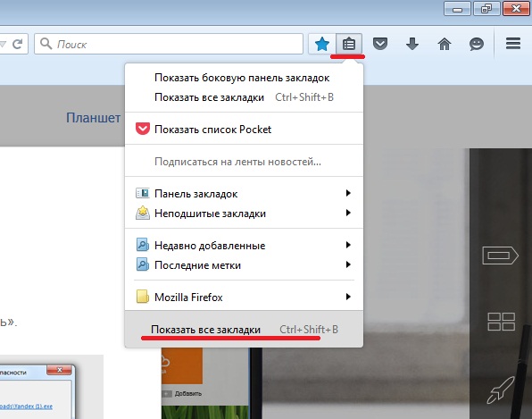The image size is (532, 419).
Task: Click the Pocket icon beside Показать список Pocket
Action: pos(143,129)
